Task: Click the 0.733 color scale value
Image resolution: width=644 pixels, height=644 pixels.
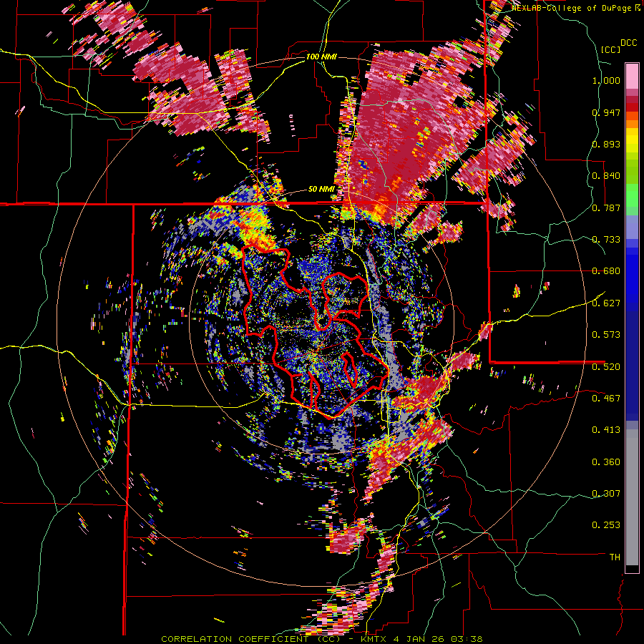Action: (606, 240)
